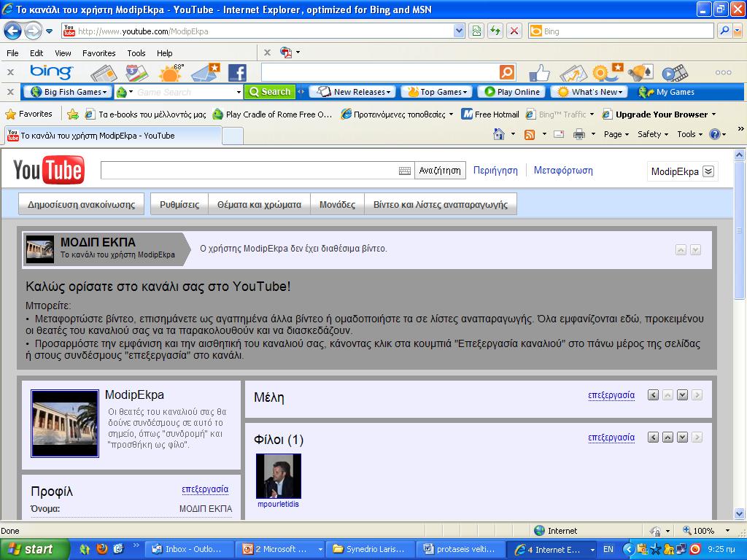The height and width of the screenshot is (560, 747).
Task: Select the Μονάδες tab
Action: pyautogui.click(x=337, y=204)
